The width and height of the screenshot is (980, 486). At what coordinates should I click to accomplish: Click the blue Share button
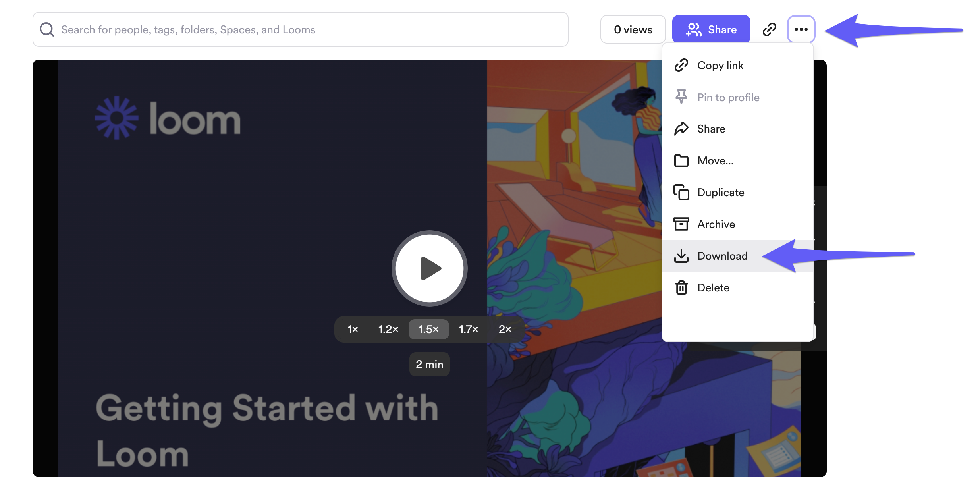pos(711,29)
